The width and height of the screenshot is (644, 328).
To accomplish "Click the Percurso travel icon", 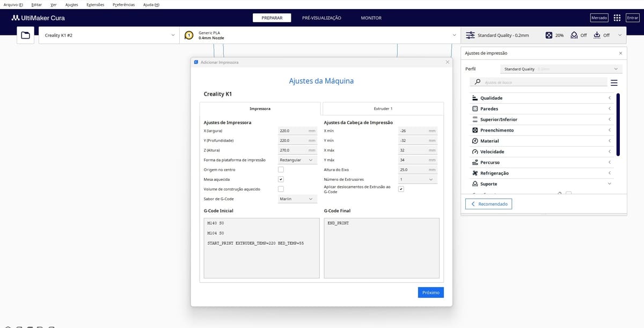I will click(475, 163).
